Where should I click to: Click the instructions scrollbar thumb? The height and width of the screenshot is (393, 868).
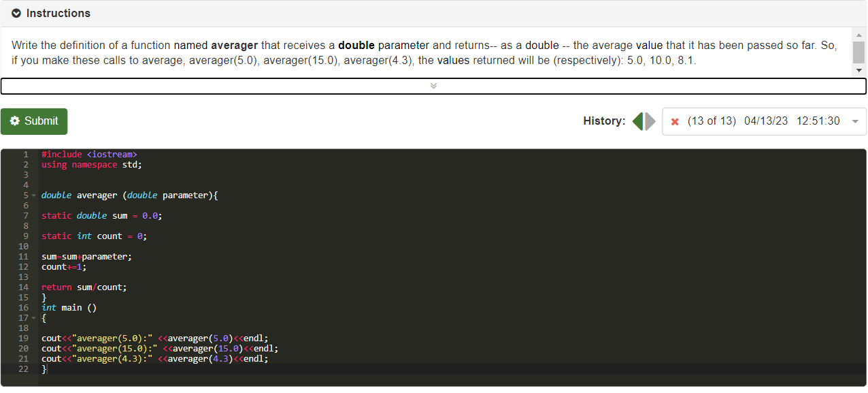(x=858, y=52)
